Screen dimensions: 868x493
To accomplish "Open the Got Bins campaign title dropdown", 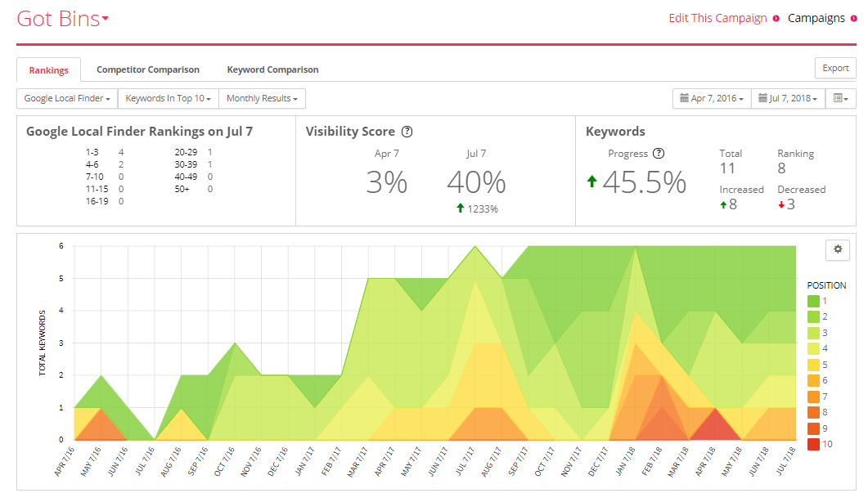I will (62, 19).
